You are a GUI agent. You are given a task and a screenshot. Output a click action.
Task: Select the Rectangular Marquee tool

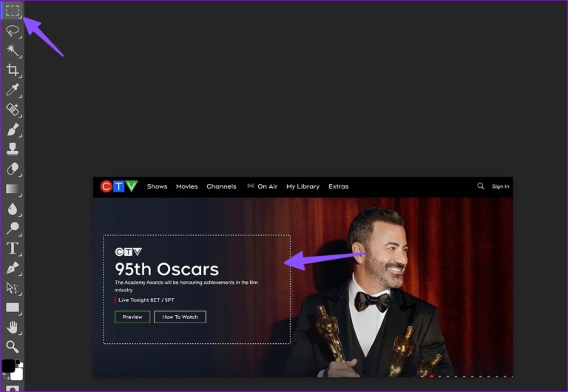click(13, 10)
